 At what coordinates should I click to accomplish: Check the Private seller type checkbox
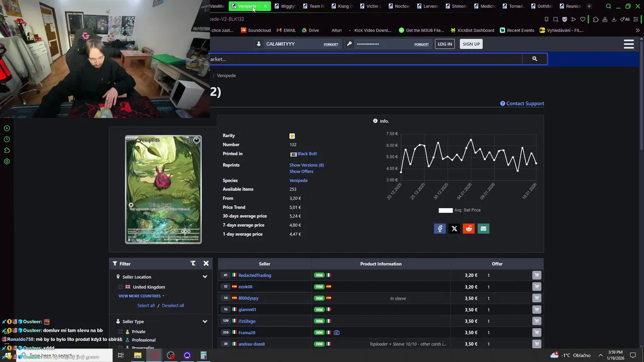(x=121, y=331)
